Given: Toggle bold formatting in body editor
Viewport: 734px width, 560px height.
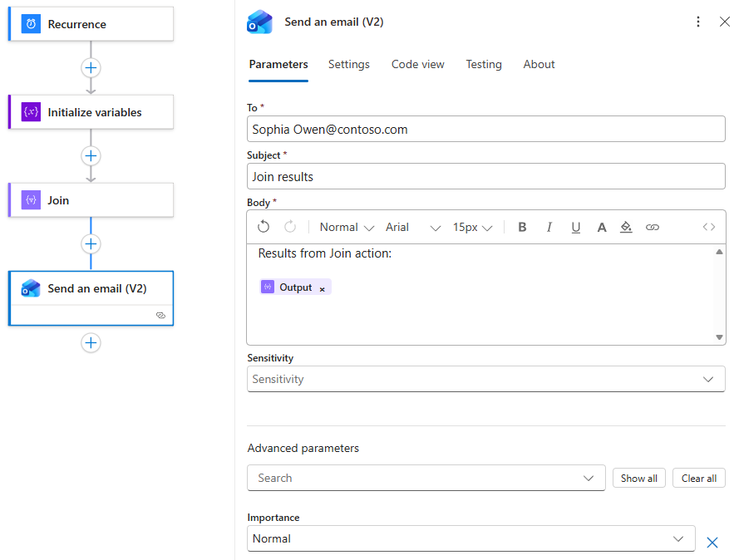Looking at the screenshot, I should coord(522,227).
